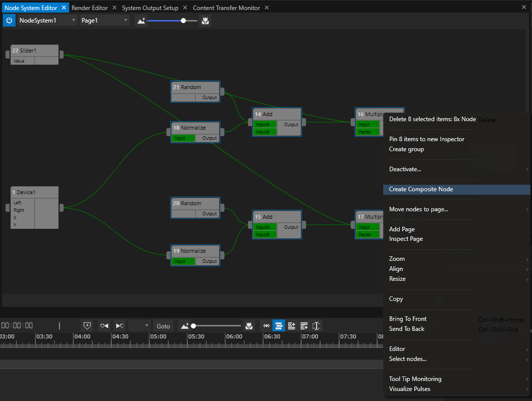
Task: Select the next-marker icon in the timeline
Action: [x=119, y=325]
